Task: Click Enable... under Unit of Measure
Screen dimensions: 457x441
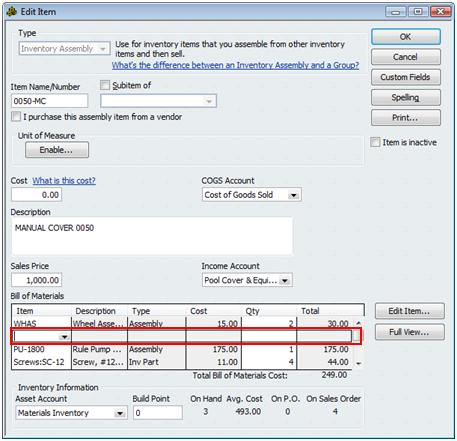Action: pyautogui.click(x=57, y=150)
